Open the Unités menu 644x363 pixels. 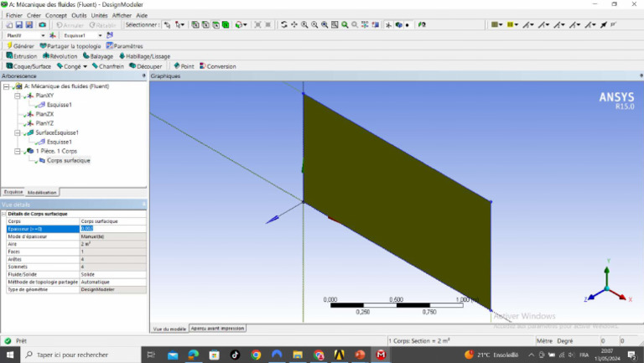point(99,15)
